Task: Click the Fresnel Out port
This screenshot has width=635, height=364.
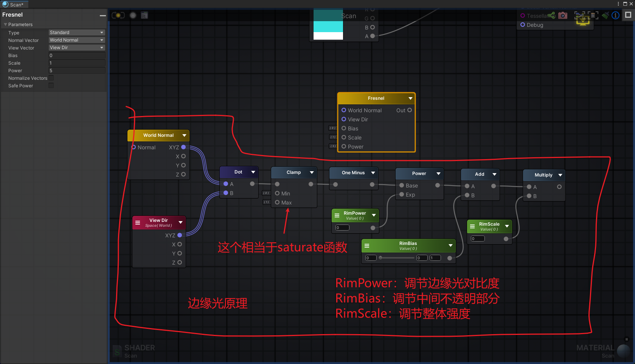Action: [x=409, y=110]
